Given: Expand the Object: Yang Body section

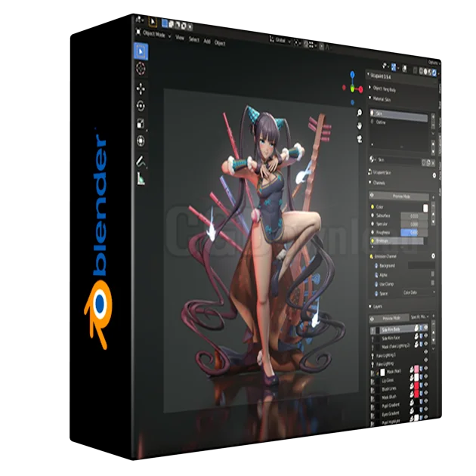Looking at the screenshot, I should coord(383,88).
